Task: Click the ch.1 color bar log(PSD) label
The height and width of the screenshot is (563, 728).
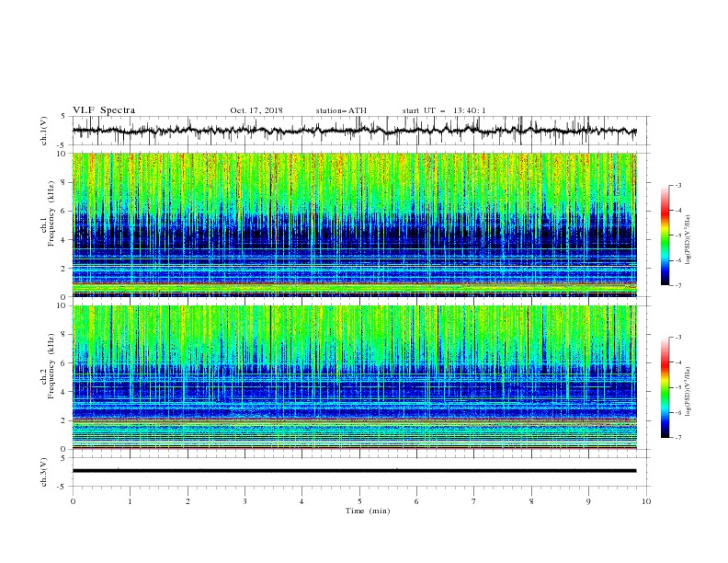Action: 689,240
